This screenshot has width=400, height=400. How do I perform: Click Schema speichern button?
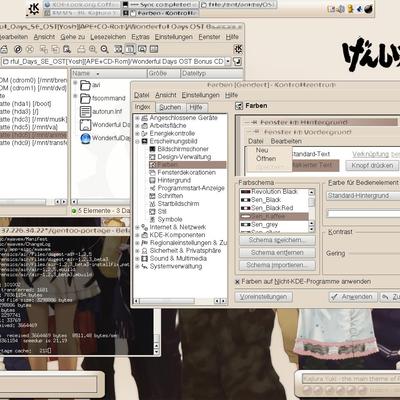277,240
